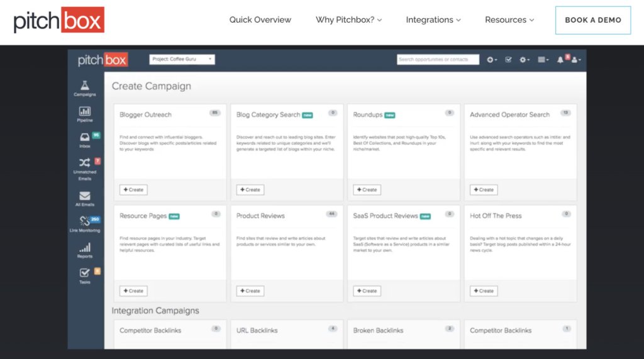Viewport: 644px width, 359px height.
Task: Click the tasks checkbox icon in top toolbar
Action: coord(508,60)
